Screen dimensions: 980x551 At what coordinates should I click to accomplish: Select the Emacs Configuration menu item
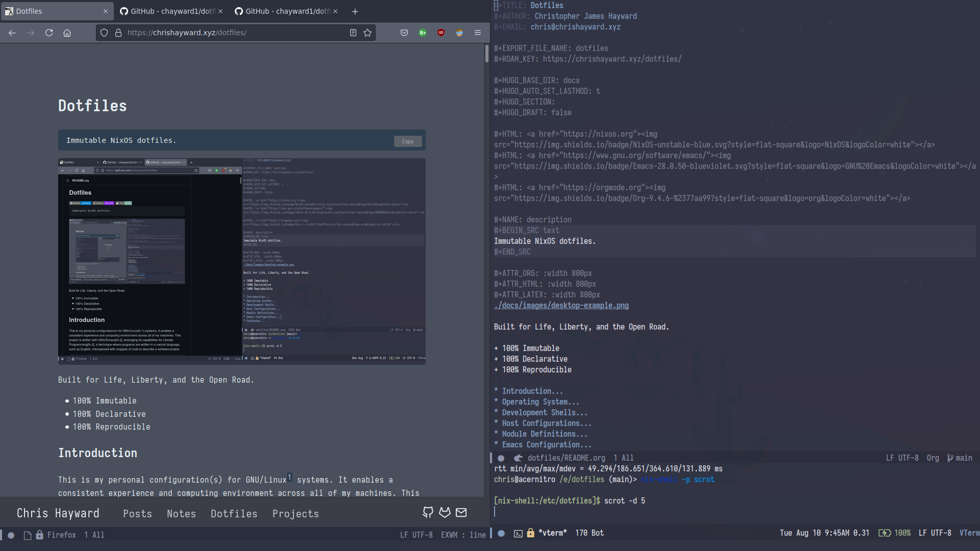point(543,444)
